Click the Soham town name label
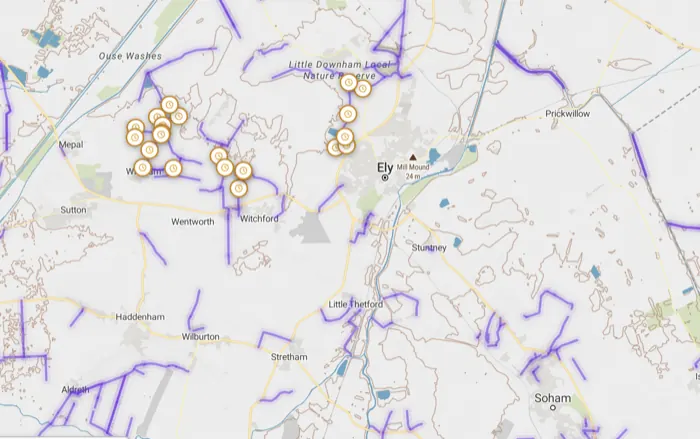This screenshot has width=700, height=439. tap(553, 397)
